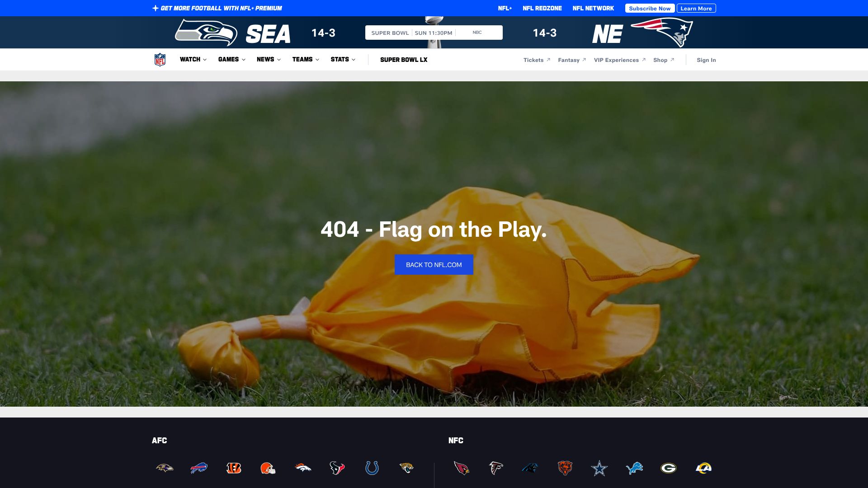Select the Buffalo Bills logo
Image resolution: width=868 pixels, height=488 pixels.
[x=199, y=468]
